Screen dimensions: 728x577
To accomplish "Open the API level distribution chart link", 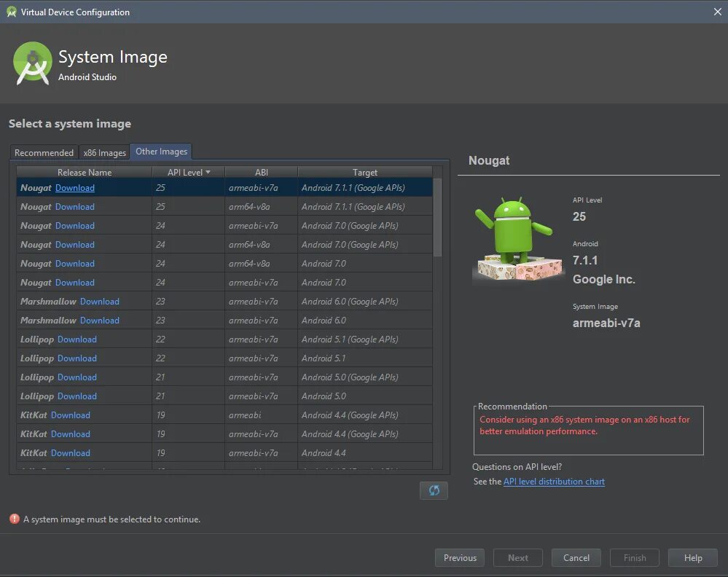I will point(554,482).
